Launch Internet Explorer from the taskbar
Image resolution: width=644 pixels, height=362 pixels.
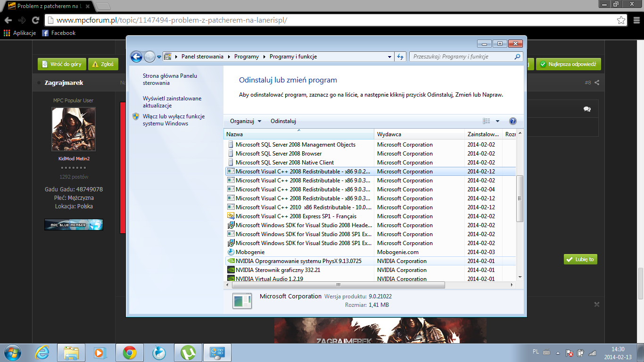click(x=42, y=353)
